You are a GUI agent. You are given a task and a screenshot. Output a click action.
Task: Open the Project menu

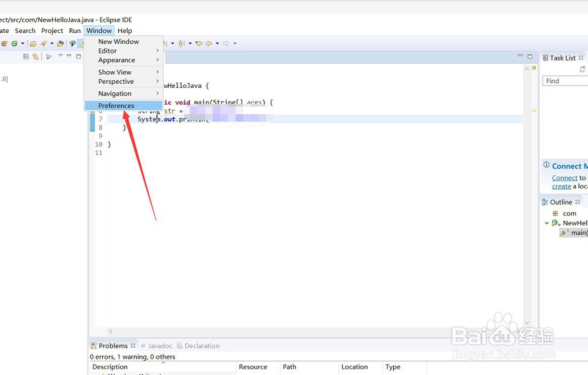click(52, 31)
